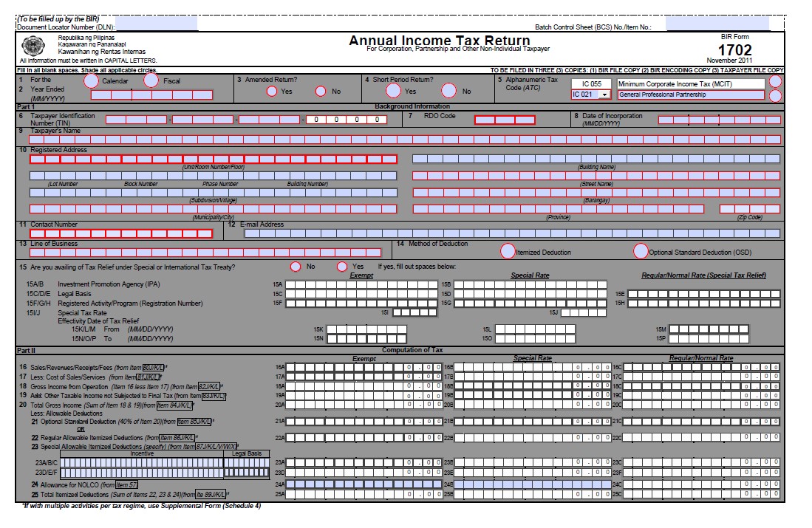Click the Zip Code field
This screenshot has width=812, height=528.
(749, 209)
